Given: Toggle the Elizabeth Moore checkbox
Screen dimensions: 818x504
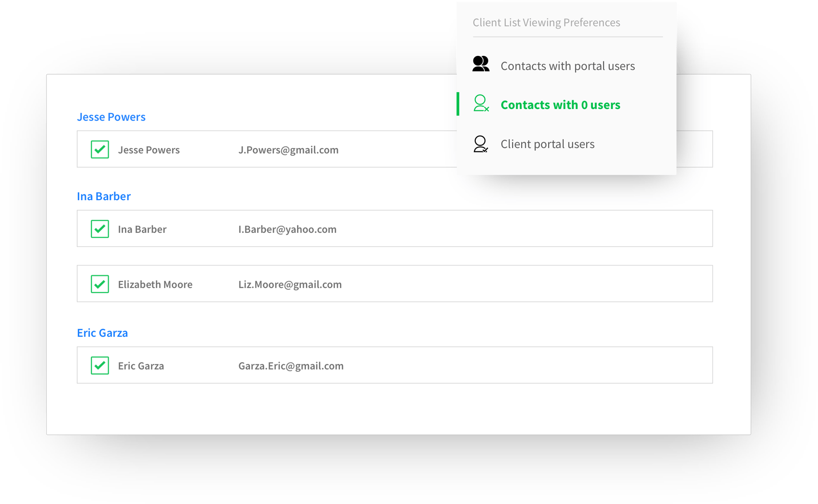Looking at the screenshot, I should (100, 284).
